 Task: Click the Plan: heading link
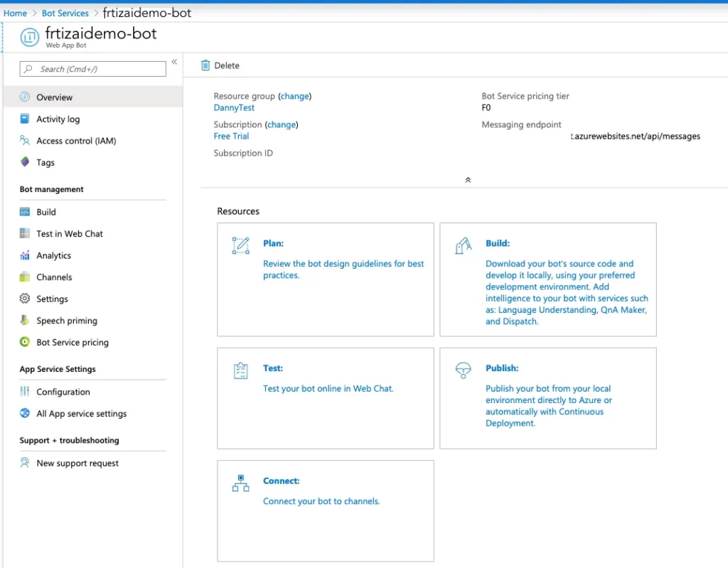coord(273,243)
